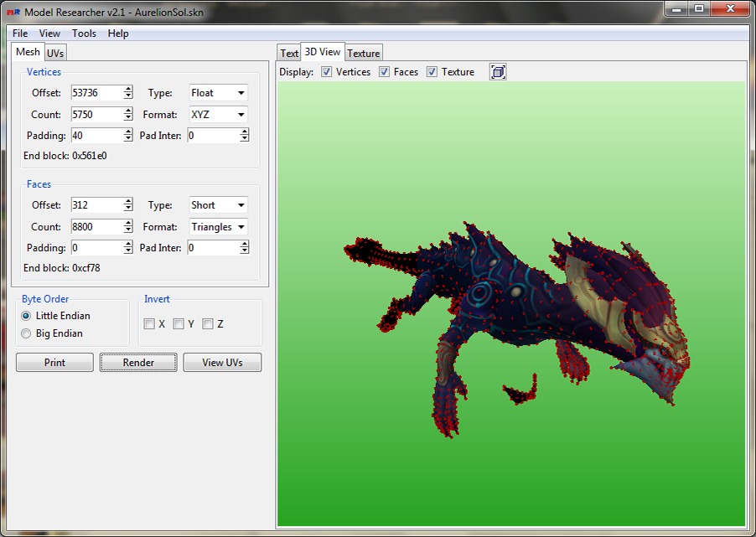Click the 3D cube perspective icon

tap(498, 72)
